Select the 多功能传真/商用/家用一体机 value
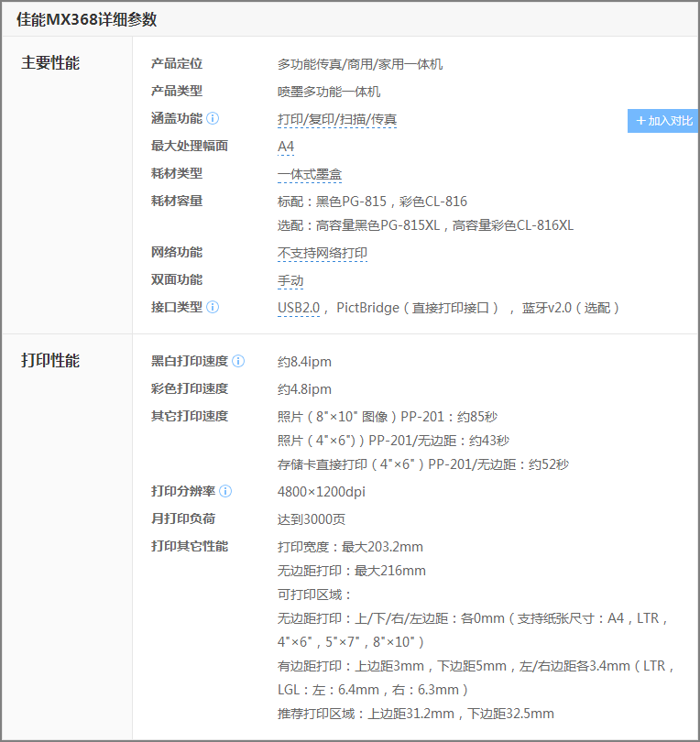 pyautogui.click(x=360, y=64)
